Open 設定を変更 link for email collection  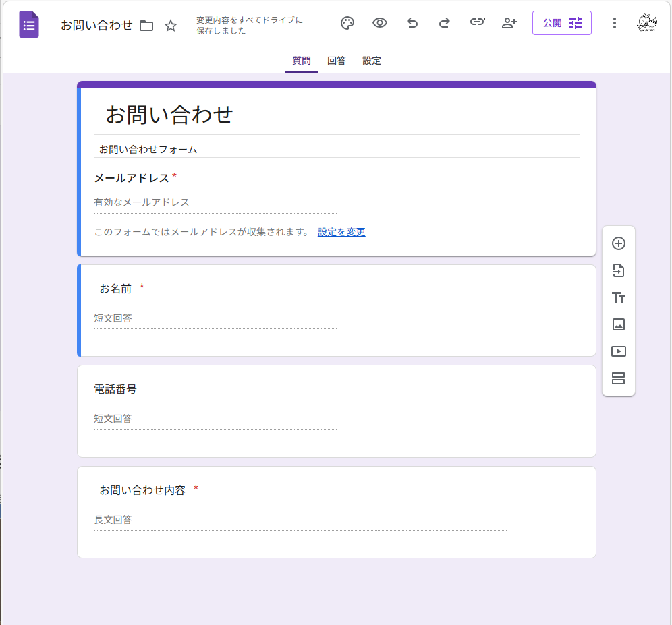pyautogui.click(x=341, y=231)
